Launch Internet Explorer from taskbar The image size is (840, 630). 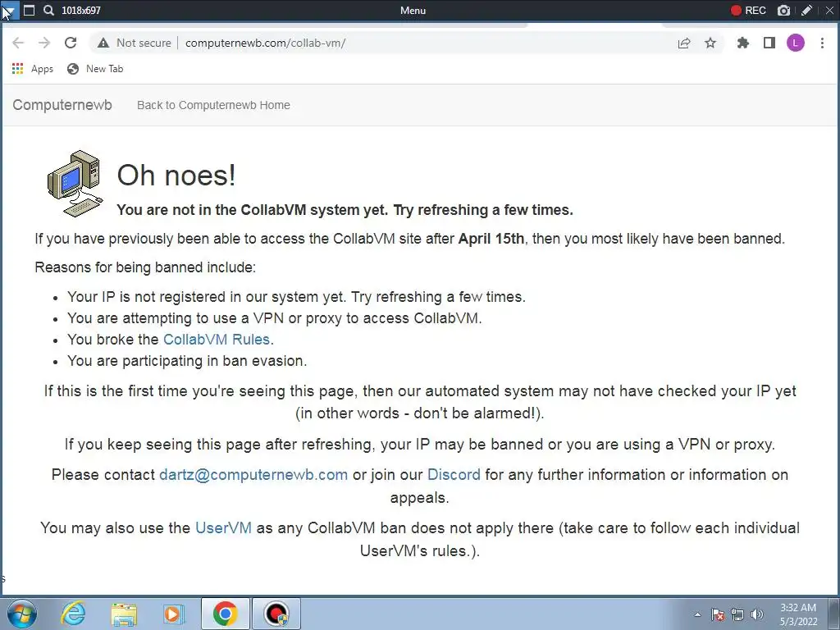pyautogui.click(x=73, y=614)
